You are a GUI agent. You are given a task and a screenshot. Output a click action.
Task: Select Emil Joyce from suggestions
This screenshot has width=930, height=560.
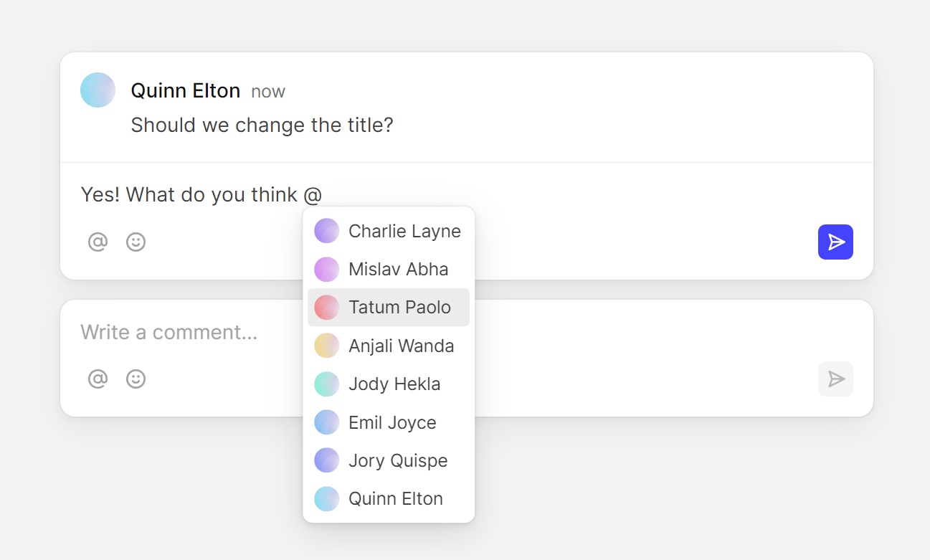click(x=392, y=423)
